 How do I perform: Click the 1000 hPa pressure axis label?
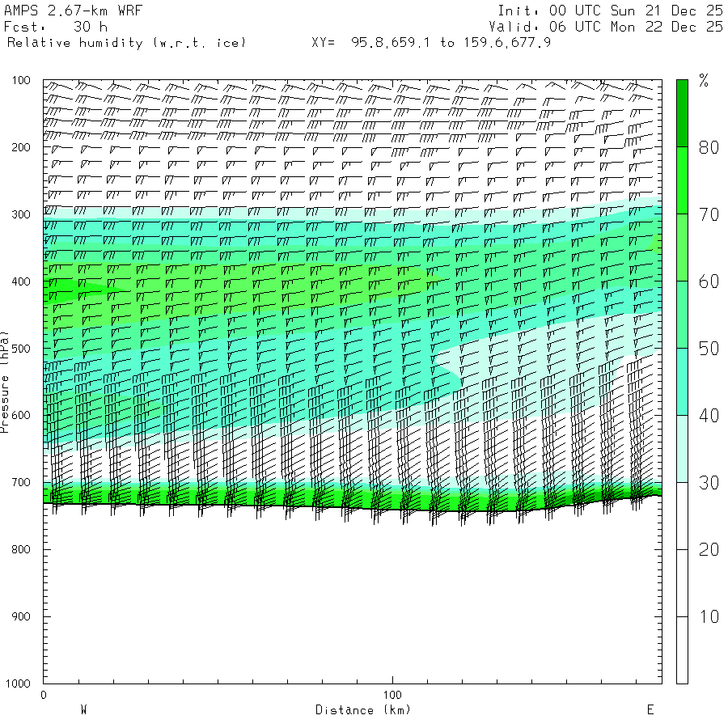coord(18,684)
